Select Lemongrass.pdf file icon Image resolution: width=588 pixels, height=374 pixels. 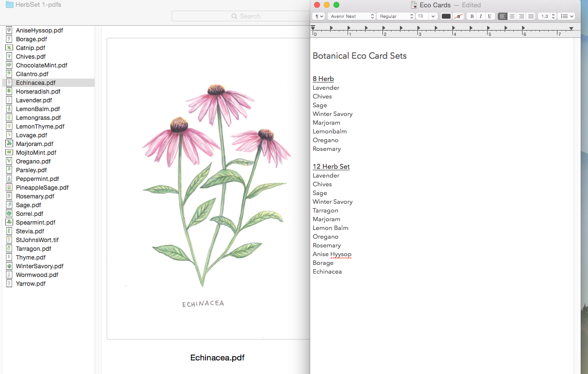pos(9,117)
